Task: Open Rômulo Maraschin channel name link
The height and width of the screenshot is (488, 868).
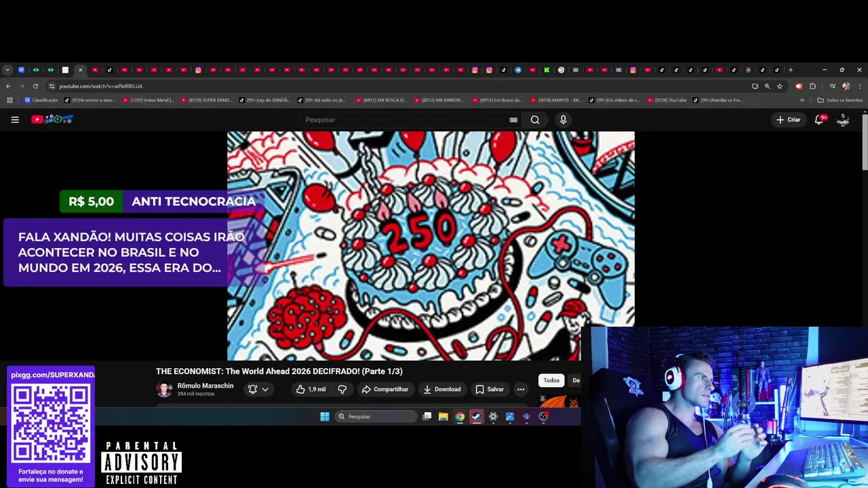Action: point(205,386)
